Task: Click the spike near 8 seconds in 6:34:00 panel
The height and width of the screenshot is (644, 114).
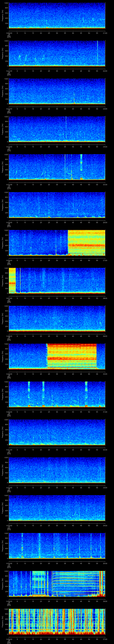Action: [22, 545]
